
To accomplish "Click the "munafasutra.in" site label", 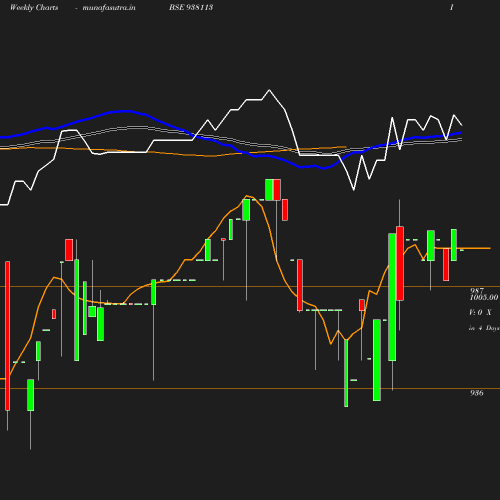I will pos(109,8).
